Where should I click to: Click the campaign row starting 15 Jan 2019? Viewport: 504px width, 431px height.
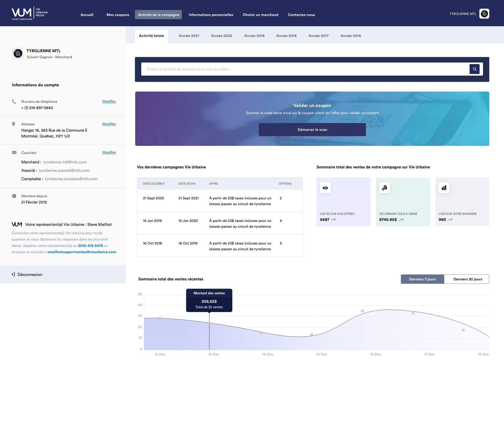click(220, 223)
